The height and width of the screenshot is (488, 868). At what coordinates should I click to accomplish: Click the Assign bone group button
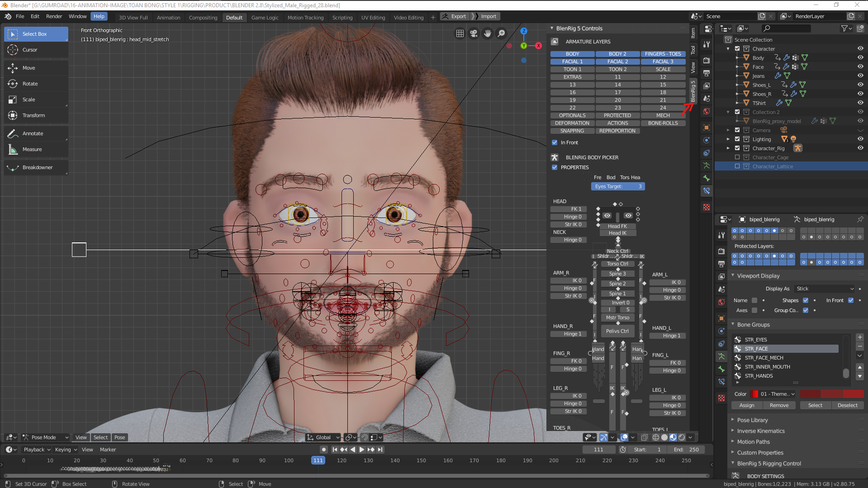(747, 405)
